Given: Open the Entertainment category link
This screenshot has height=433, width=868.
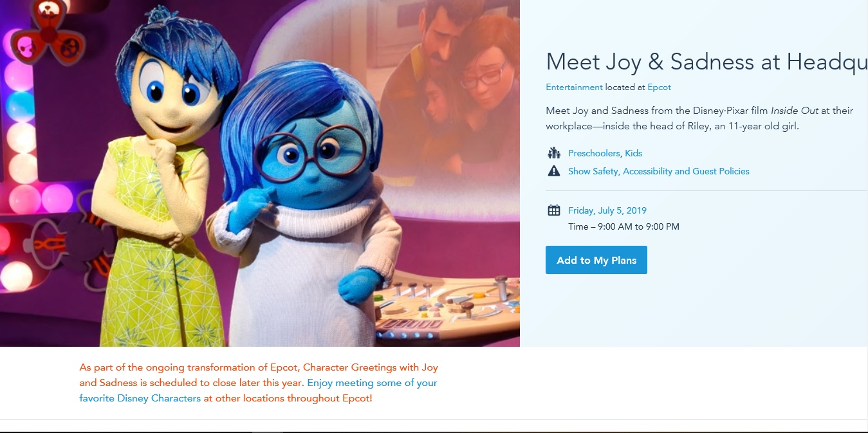Looking at the screenshot, I should click(574, 87).
